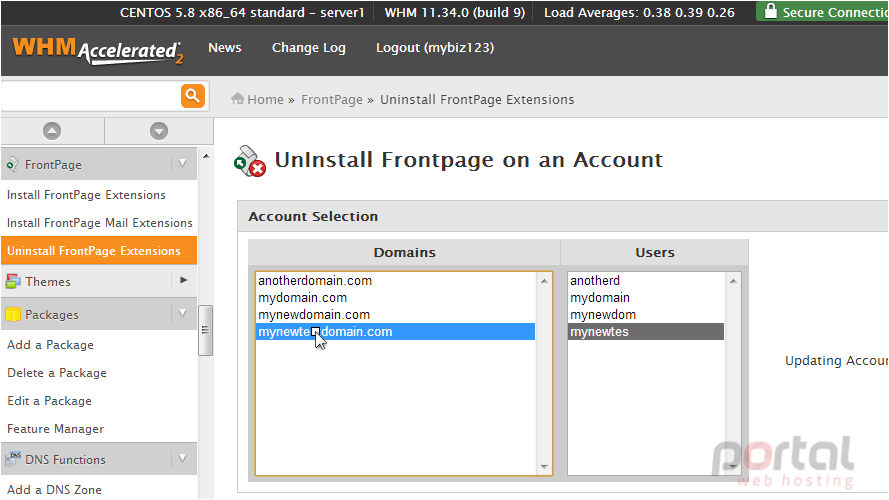Click the FrontPage section icon in sidebar
This screenshot has height=500, width=889.
[x=12, y=164]
